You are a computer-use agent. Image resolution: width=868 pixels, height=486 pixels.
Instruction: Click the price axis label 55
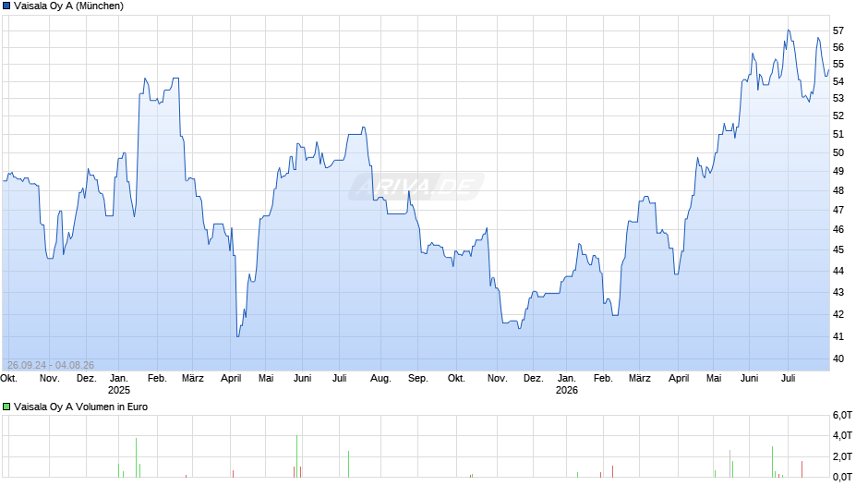coord(838,65)
